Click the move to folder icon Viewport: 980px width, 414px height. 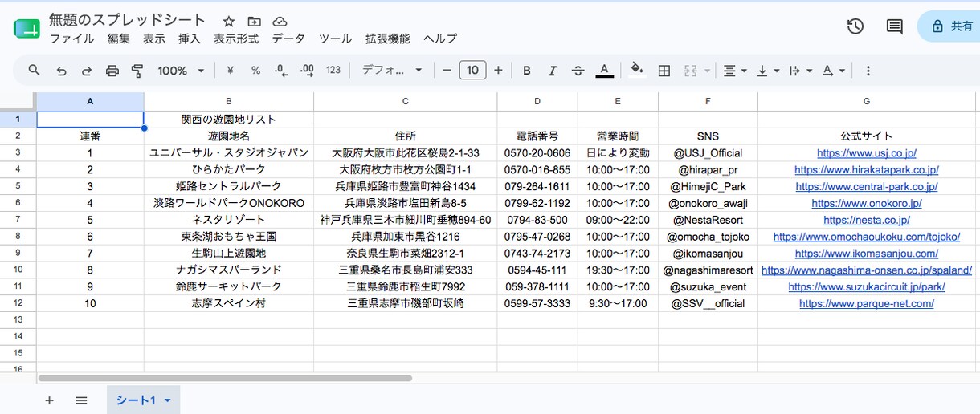(x=255, y=22)
